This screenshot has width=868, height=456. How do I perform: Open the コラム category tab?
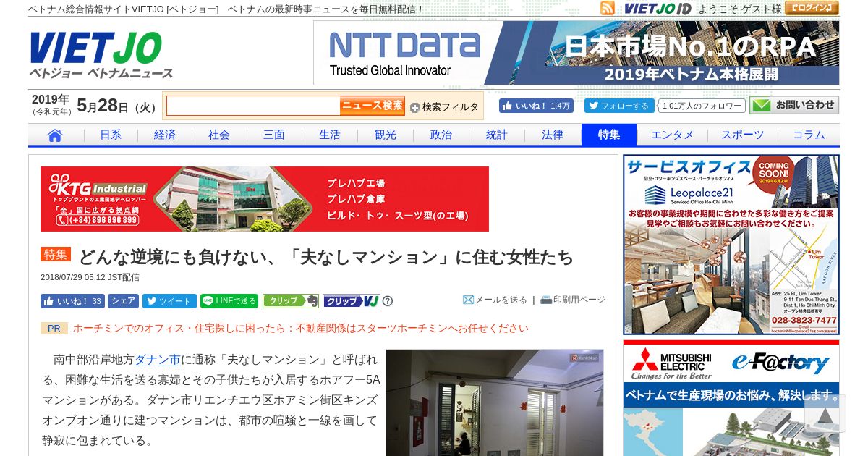[x=809, y=135]
